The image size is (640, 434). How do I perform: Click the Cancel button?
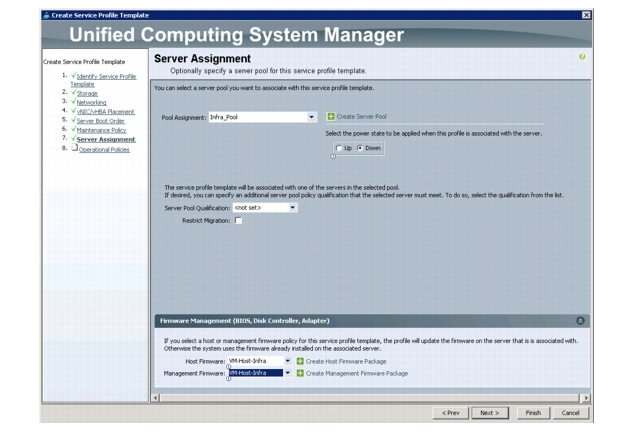click(x=570, y=413)
